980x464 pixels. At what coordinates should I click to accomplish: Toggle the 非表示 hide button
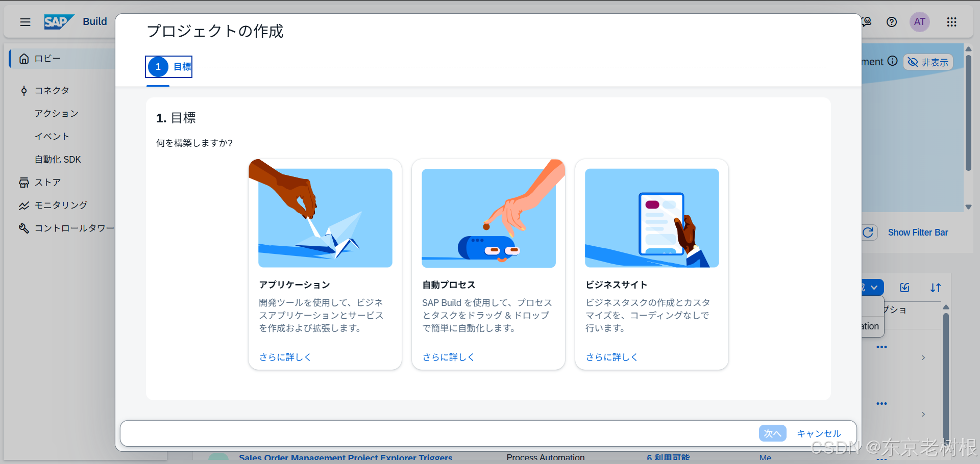pos(928,62)
